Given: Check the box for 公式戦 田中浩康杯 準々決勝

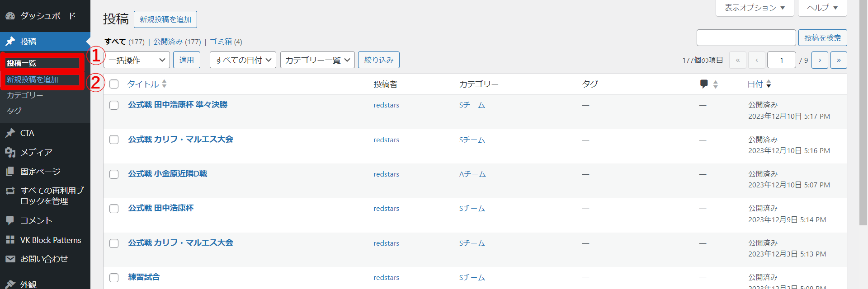Looking at the screenshot, I should pyautogui.click(x=114, y=105).
